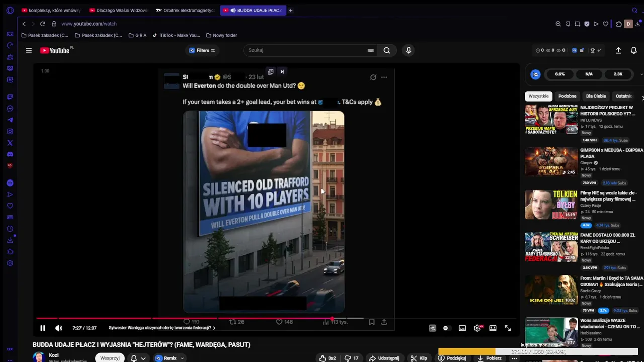Open Instagram in Opera sidebar
644x362 pixels.
tap(10, 131)
